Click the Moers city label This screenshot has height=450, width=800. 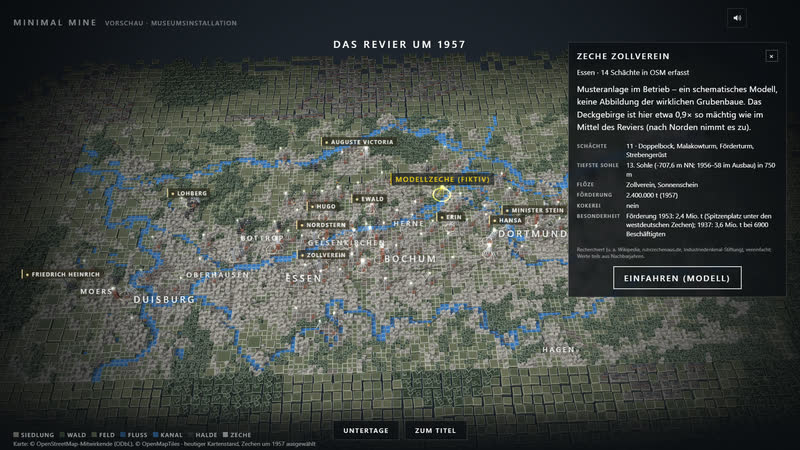[x=96, y=291]
